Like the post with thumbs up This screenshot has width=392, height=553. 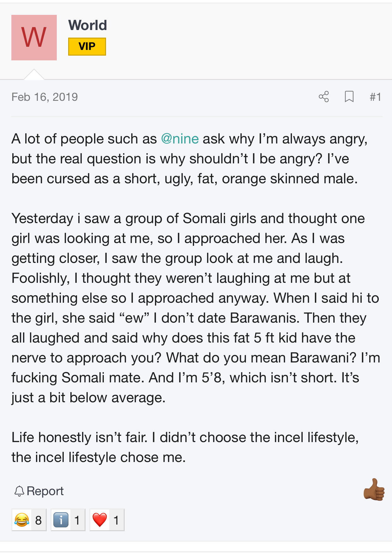(374, 490)
